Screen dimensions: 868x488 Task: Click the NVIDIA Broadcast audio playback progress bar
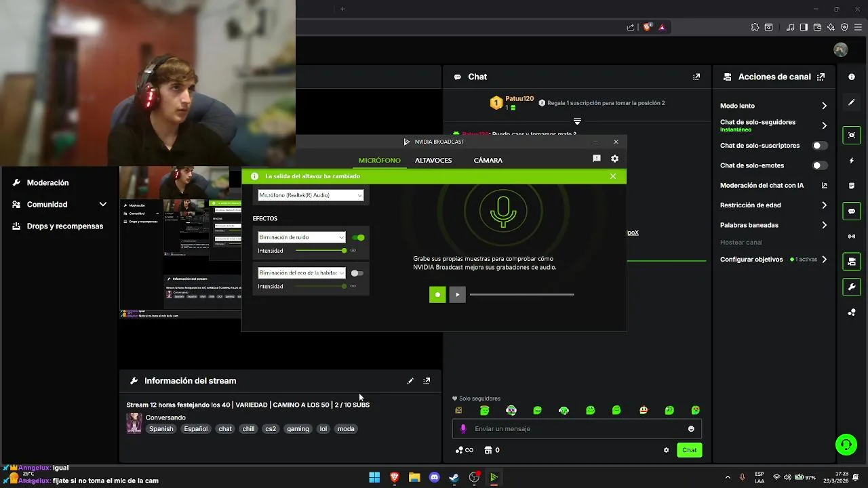point(521,294)
